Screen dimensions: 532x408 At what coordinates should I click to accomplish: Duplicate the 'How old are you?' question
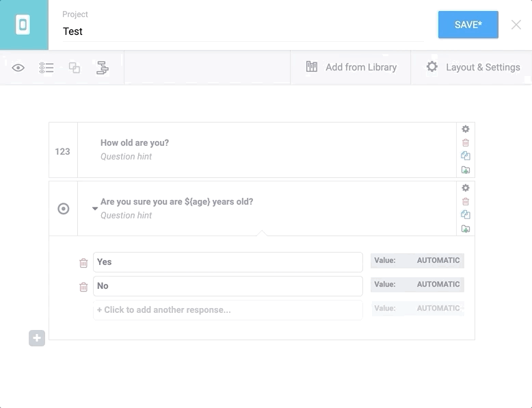pos(466,156)
